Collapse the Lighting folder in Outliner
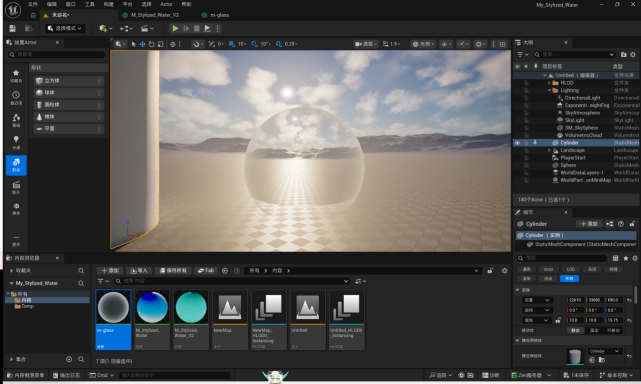The height and width of the screenshot is (384, 641). pyautogui.click(x=549, y=90)
